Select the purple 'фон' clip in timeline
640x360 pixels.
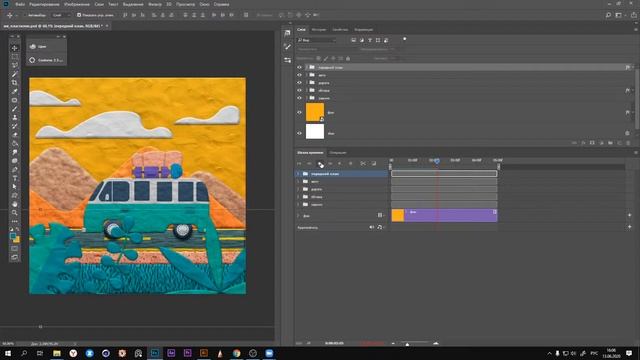[444, 216]
